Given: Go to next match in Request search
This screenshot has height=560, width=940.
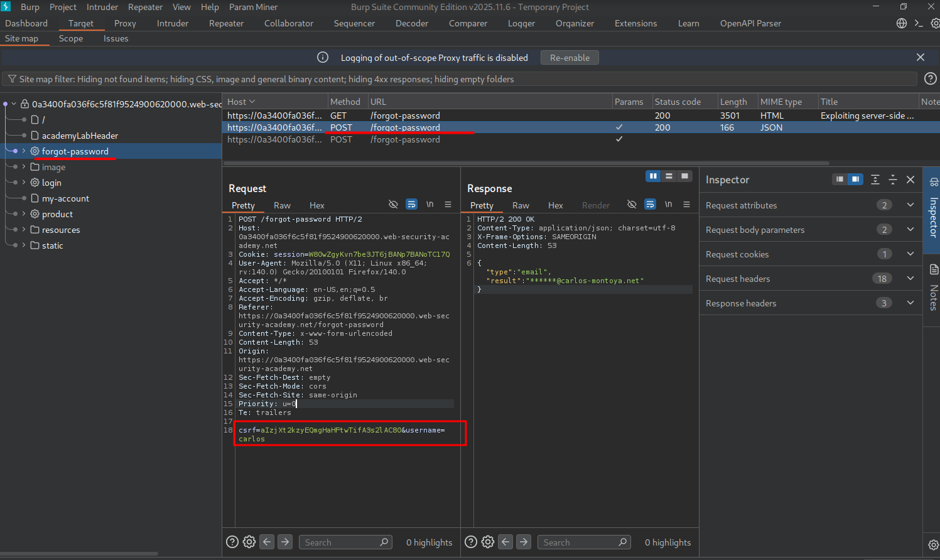Looking at the screenshot, I should (285, 542).
